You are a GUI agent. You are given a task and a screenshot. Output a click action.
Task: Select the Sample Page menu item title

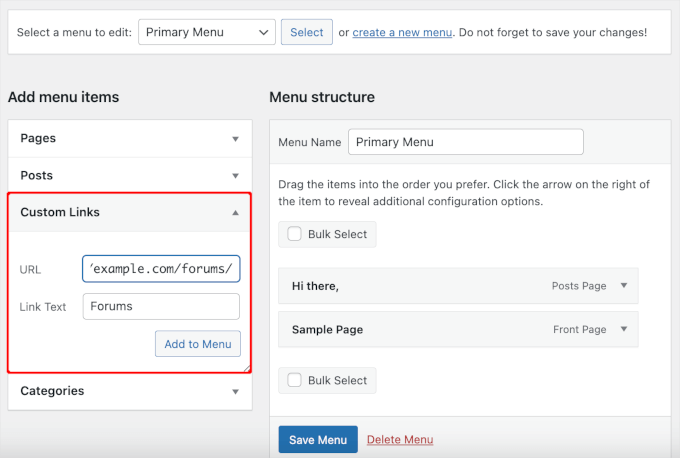(x=327, y=330)
